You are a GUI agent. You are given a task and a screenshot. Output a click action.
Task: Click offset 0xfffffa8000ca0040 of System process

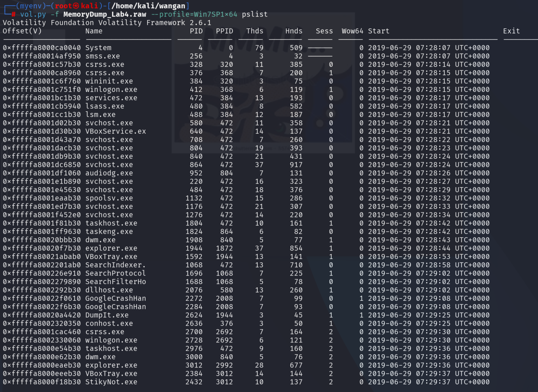click(x=42, y=48)
